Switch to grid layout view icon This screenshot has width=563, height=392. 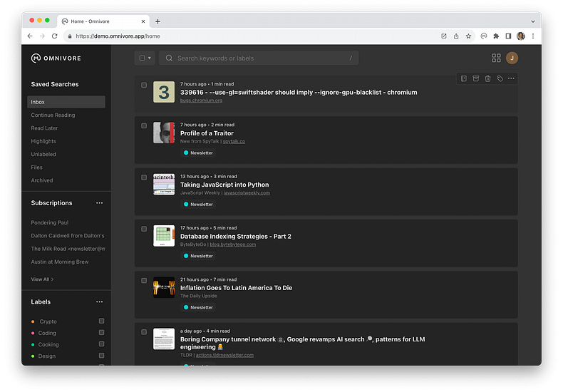click(496, 58)
